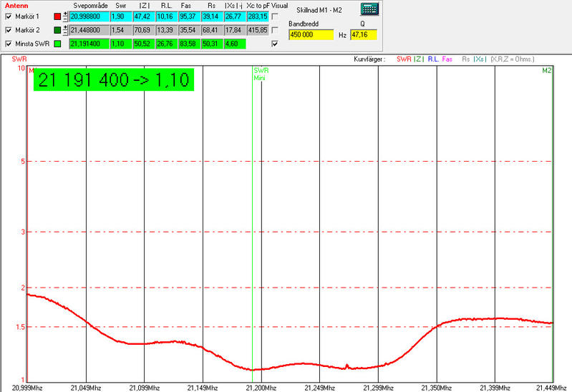Screen dimensions: 572x392
Task: Click the 21,200Mhz axis label
Action: pyautogui.click(x=261, y=388)
